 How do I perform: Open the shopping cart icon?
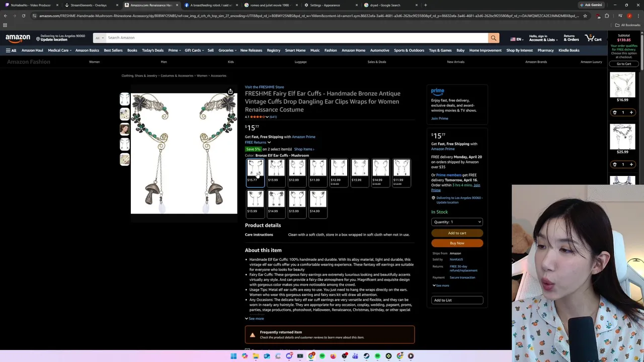point(593,38)
